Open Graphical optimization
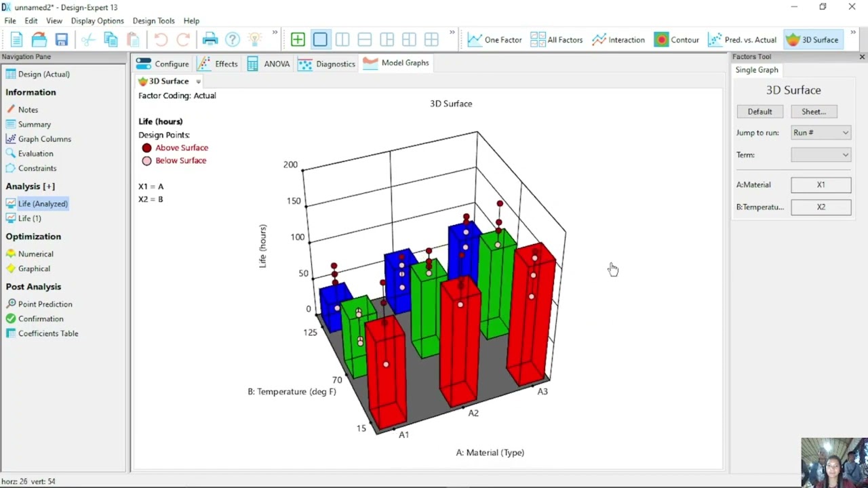868x488 pixels. coord(28,269)
